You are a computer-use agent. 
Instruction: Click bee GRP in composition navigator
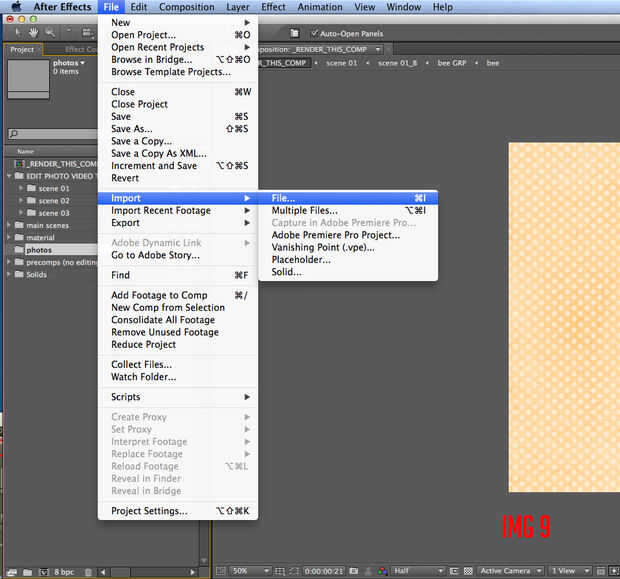tap(452, 63)
